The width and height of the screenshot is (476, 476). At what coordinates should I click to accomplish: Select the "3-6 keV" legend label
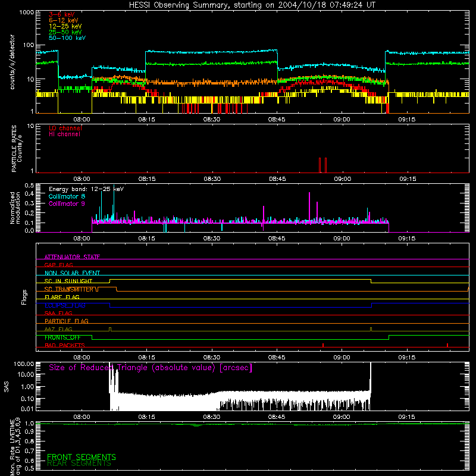coord(61,14)
